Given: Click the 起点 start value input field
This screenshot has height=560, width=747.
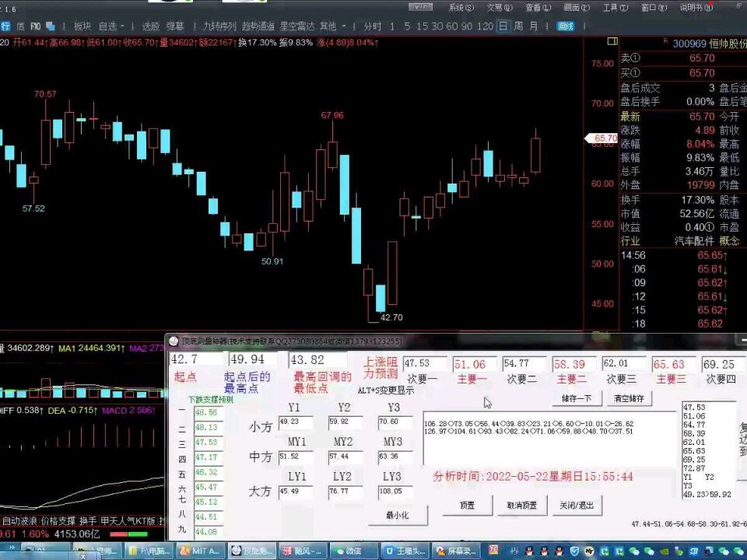Looking at the screenshot, I should click(x=195, y=359).
